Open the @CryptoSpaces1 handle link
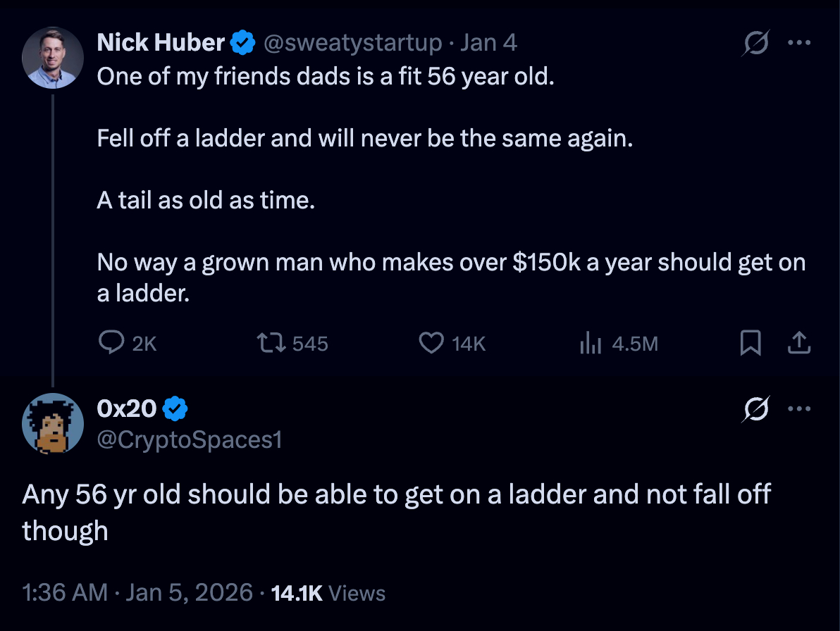Viewport: 840px width, 631px height. pyautogui.click(x=190, y=440)
